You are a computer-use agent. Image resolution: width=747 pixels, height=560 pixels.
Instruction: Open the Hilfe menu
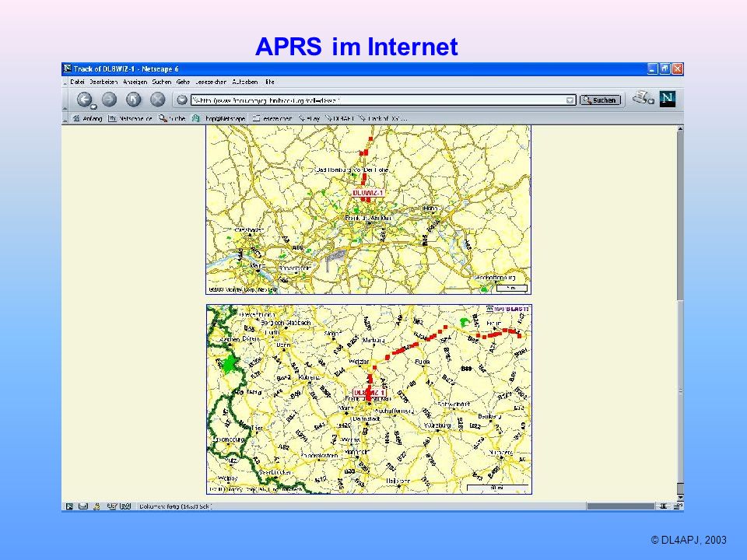270,82
